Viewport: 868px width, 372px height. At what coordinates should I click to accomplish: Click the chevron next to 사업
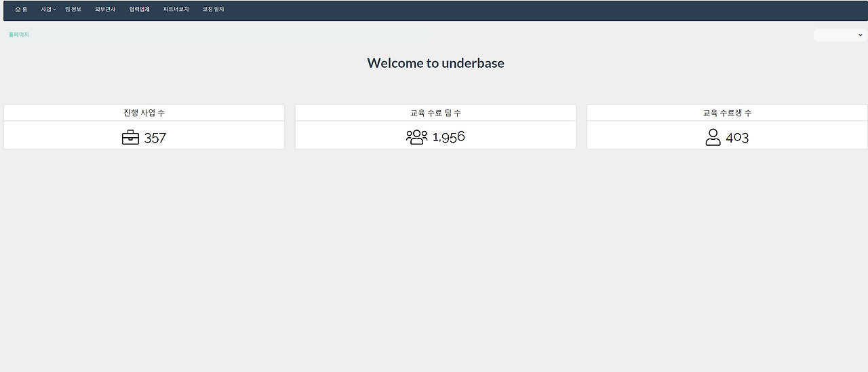(55, 10)
